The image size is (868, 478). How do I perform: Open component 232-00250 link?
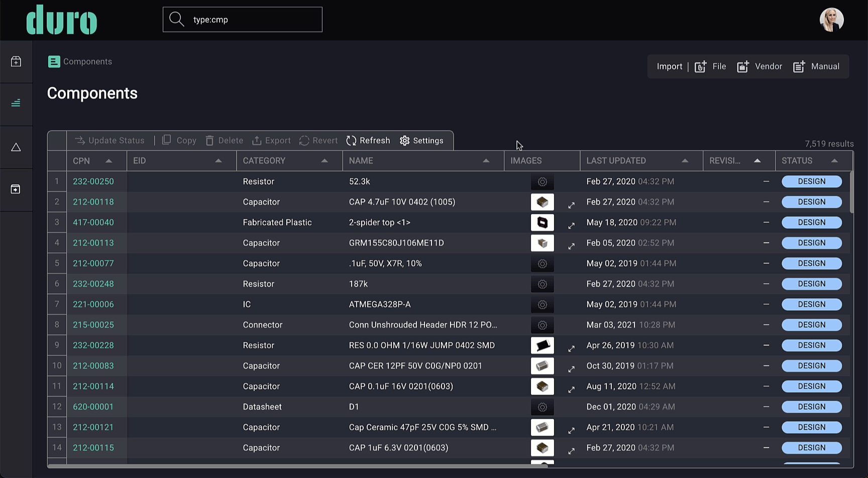click(93, 181)
